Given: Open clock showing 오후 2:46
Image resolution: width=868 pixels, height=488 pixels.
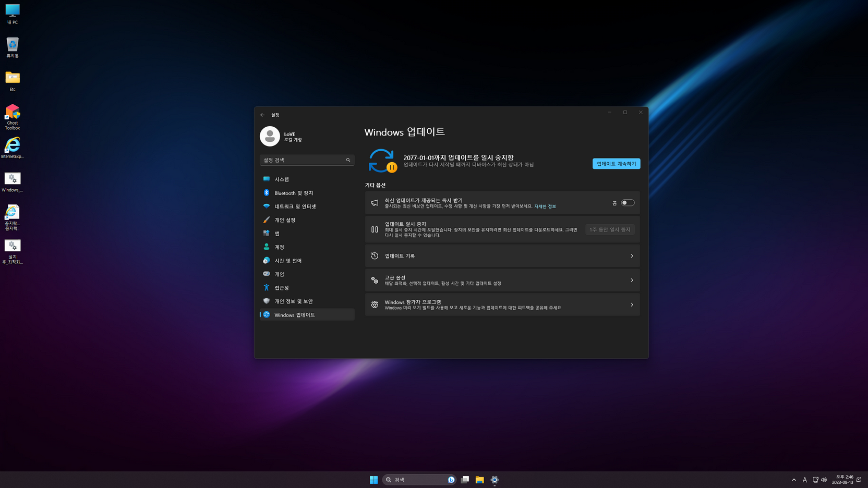Looking at the screenshot, I should [x=843, y=480].
